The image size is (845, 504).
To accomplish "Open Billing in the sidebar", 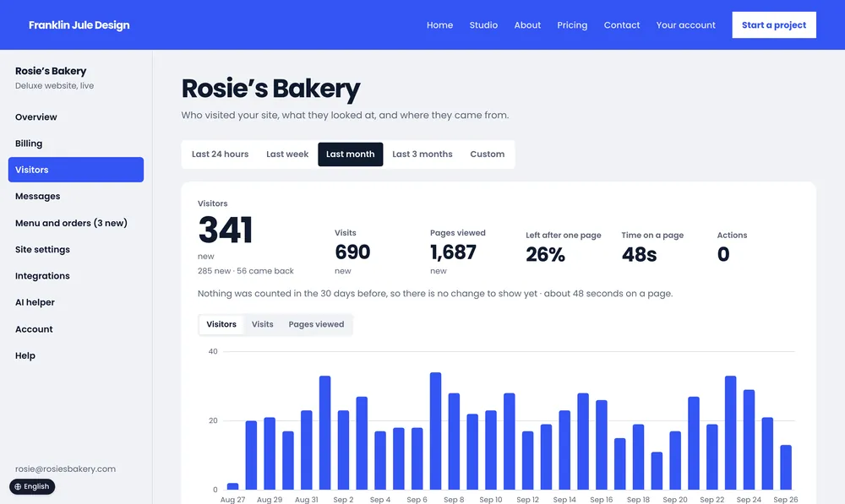I will click(76, 144).
